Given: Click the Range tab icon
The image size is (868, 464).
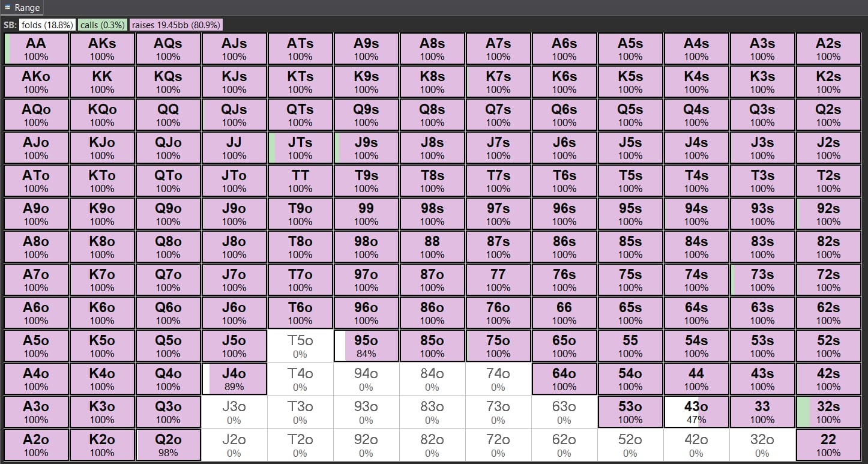Looking at the screenshot, I should [7, 7].
